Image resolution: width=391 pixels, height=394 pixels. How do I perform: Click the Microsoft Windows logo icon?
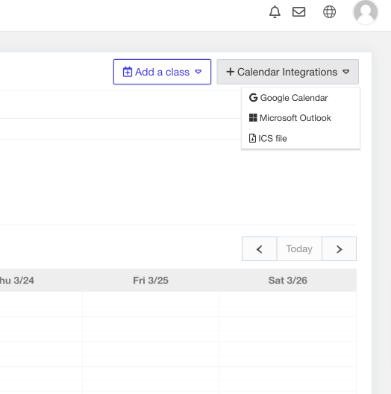tap(253, 118)
